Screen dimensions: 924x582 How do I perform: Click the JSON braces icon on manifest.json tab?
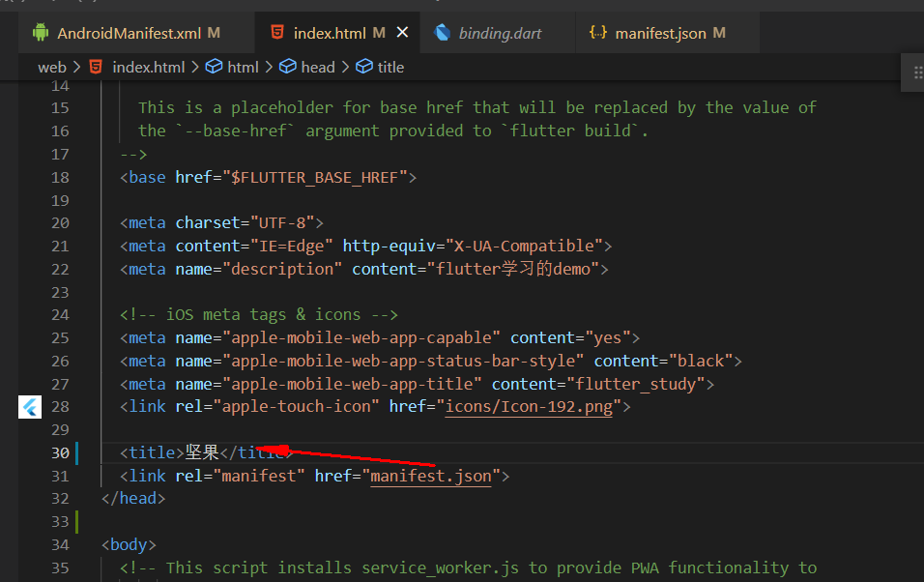[598, 33]
